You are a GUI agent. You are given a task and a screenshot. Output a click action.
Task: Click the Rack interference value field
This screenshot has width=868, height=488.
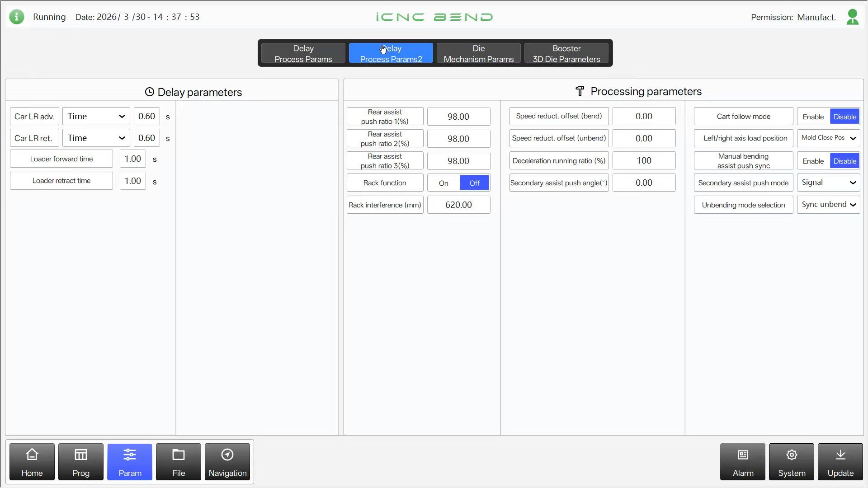(458, 205)
